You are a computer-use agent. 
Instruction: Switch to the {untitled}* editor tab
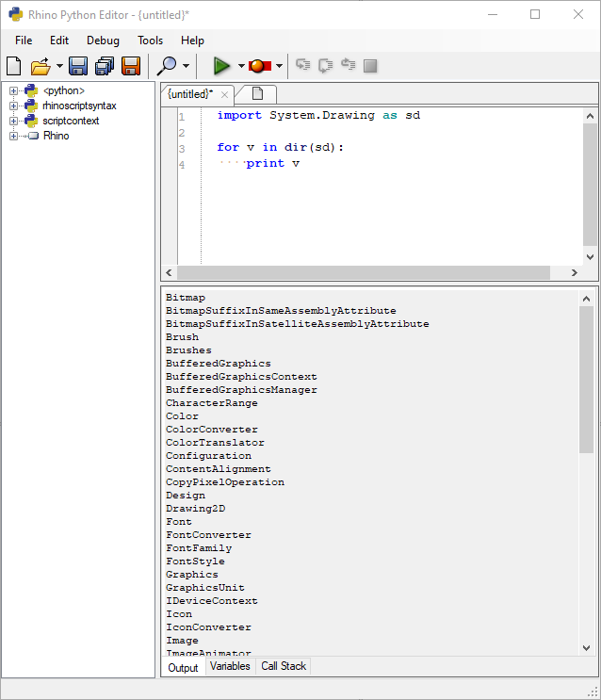(x=190, y=94)
